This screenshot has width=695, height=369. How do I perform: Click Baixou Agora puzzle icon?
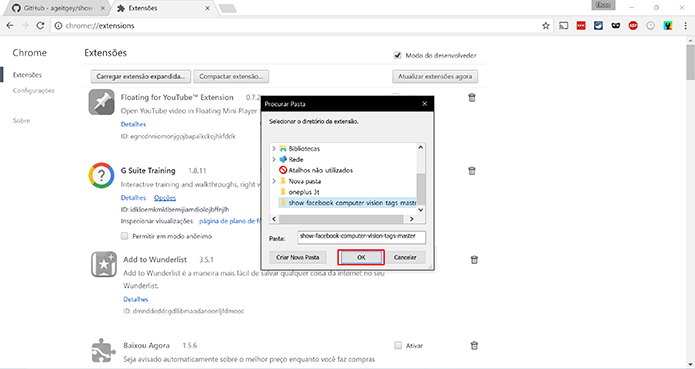click(x=104, y=350)
